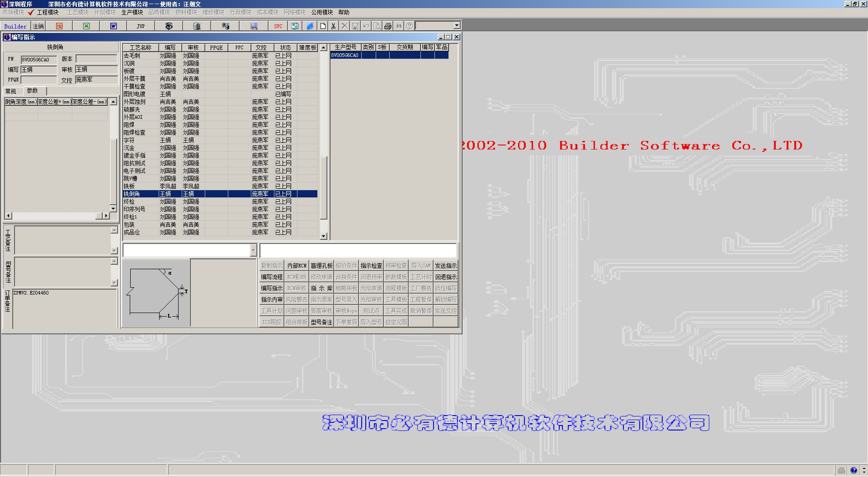Open the dropdown below the process table
The image size is (868, 477).
coord(253,250)
